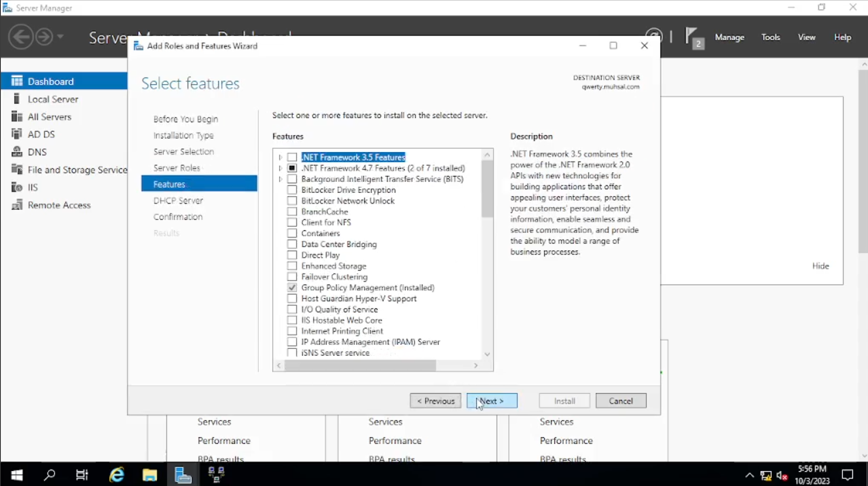This screenshot has height=486, width=868.
Task: Tick the Containers feature checkbox
Action: point(292,233)
